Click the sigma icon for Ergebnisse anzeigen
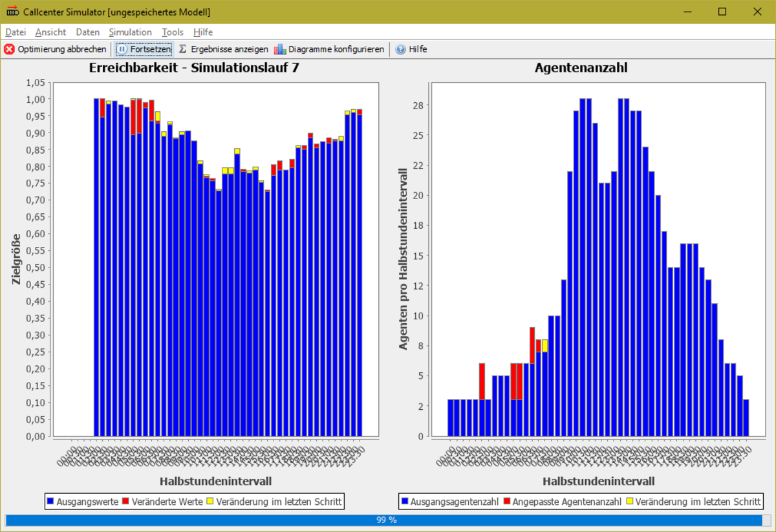The height and width of the screenshot is (532, 776). [x=182, y=49]
